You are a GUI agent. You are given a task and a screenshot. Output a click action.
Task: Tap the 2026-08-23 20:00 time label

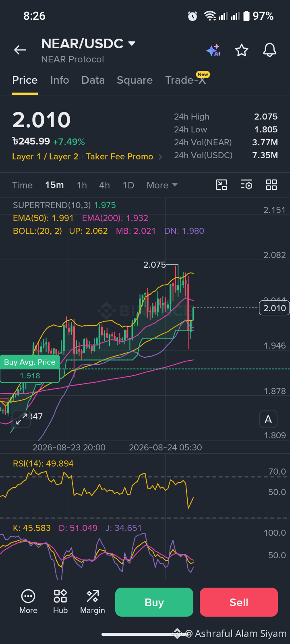pos(69,448)
